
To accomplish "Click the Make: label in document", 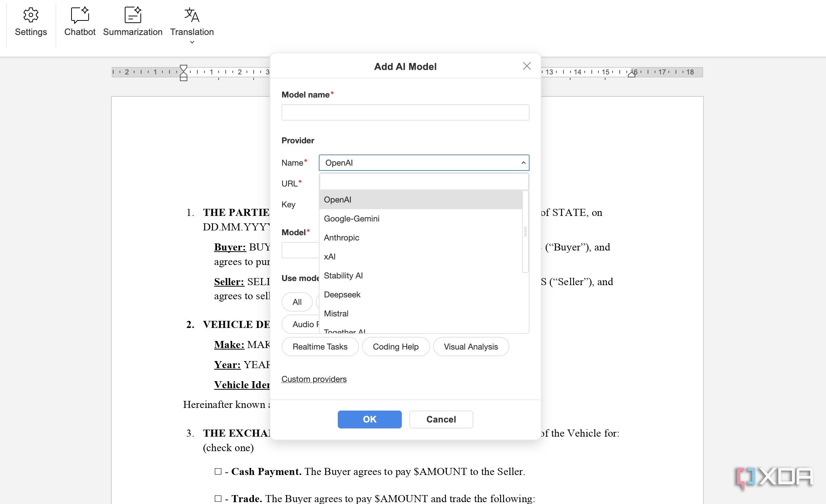I will [229, 345].
